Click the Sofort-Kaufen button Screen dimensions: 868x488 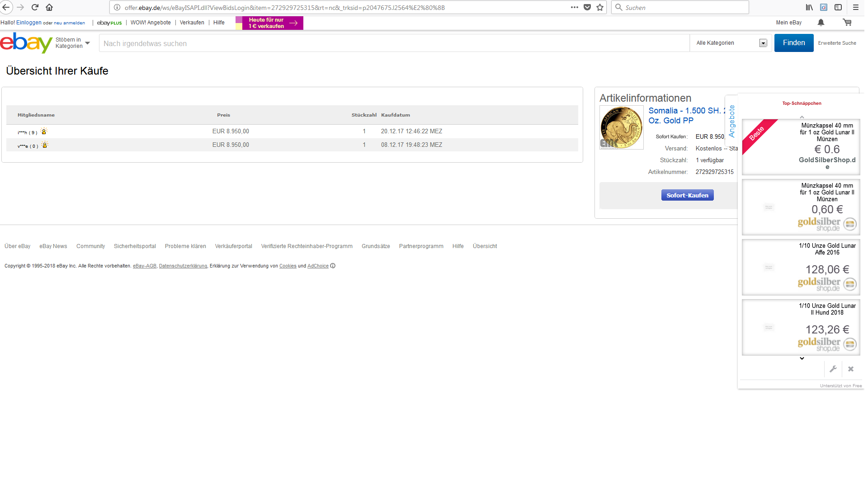click(687, 195)
